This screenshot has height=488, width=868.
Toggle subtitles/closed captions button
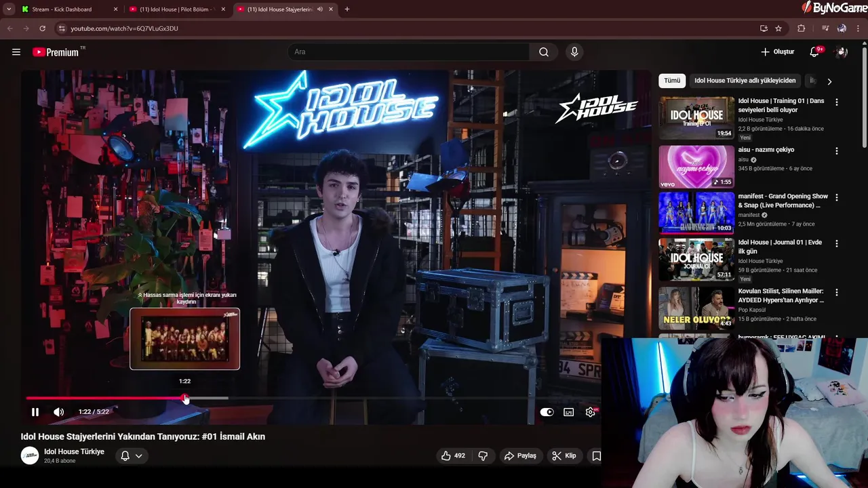(x=569, y=411)
